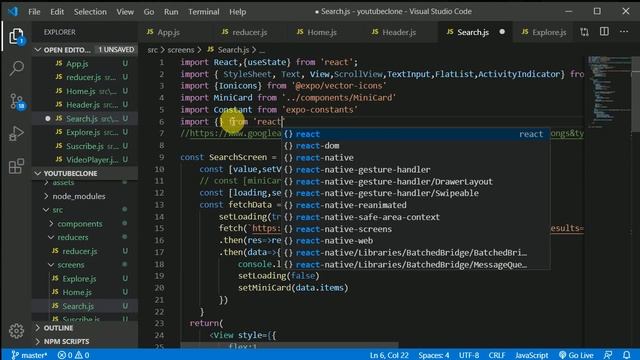Open the Terminal menu
This screenshot has height=360, width=640.
(204, 11)
